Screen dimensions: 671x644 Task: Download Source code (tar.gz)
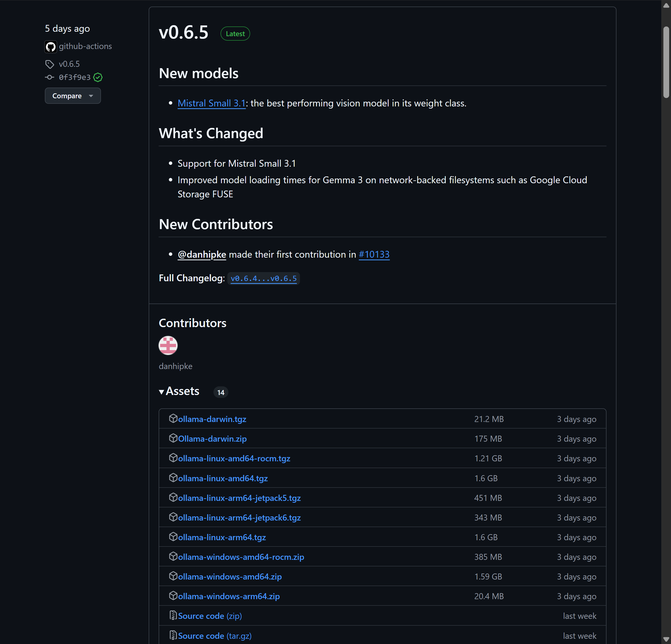(x=215, y=636)
